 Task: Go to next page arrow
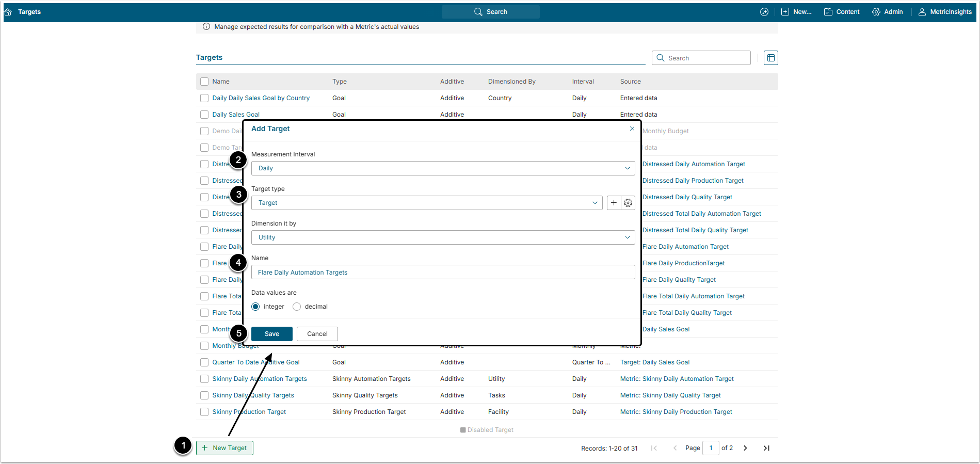pos(745,448)
